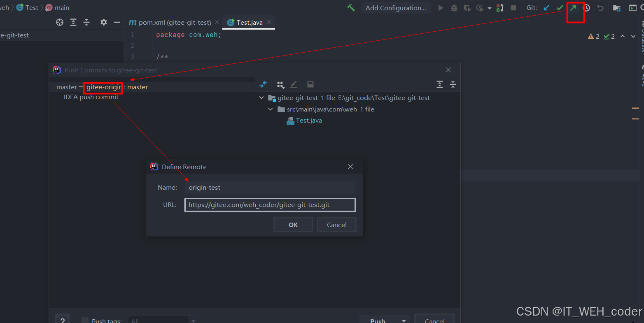Click Git Push green arrow icon
644x323 pixels.
click(x=573, y=8)
